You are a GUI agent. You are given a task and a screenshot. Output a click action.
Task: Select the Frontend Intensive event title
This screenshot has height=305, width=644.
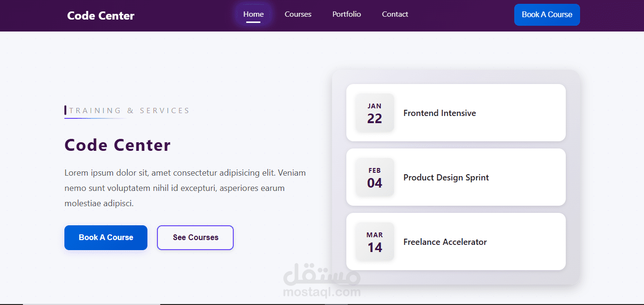tap(439, 113)
